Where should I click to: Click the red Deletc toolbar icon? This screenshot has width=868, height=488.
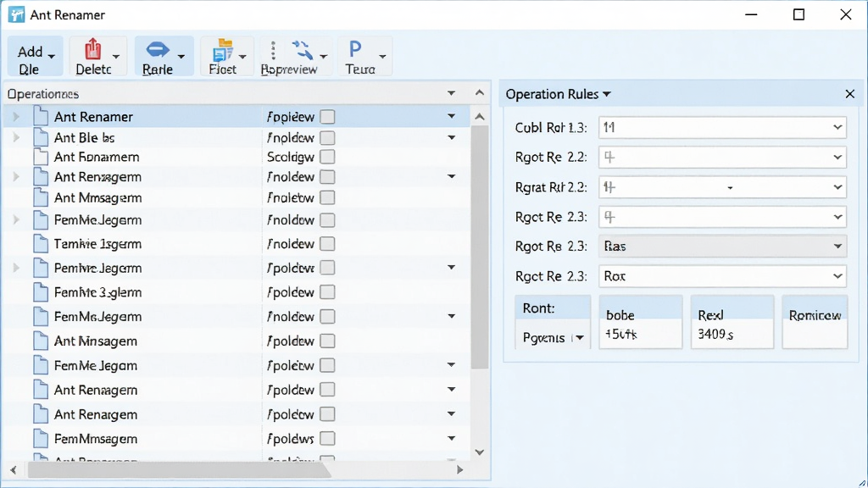point(93,49)
